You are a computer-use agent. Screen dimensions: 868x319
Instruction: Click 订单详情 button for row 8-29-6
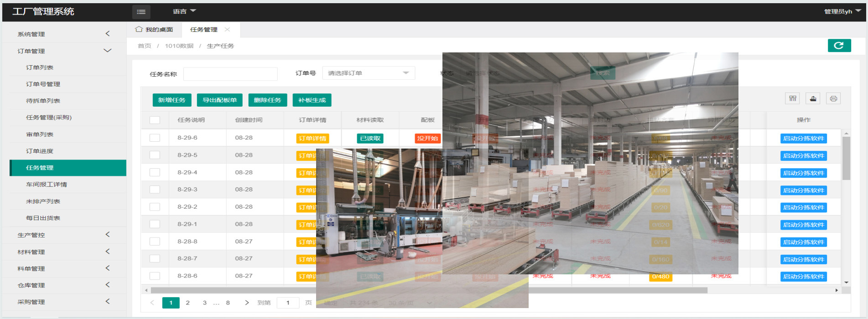312,139
